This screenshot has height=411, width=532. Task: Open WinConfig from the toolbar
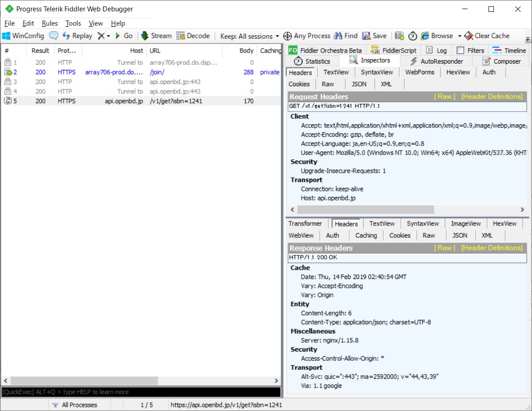pos(23,36)
